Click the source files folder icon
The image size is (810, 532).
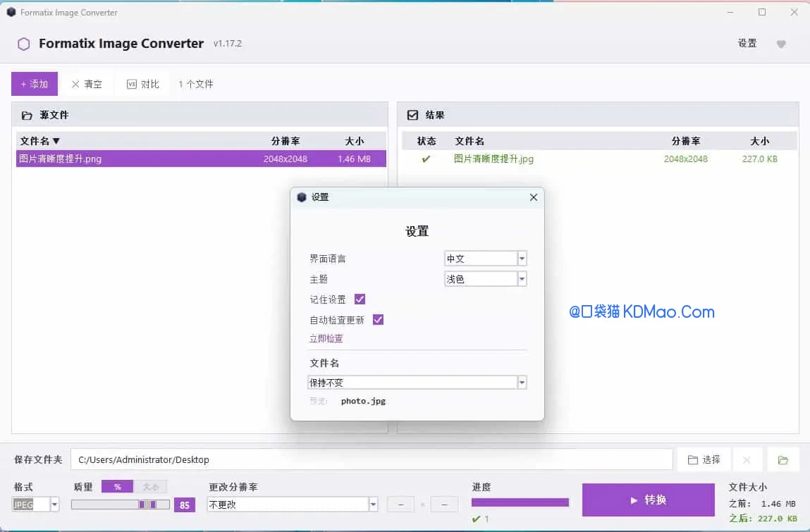tap(27, 115)
